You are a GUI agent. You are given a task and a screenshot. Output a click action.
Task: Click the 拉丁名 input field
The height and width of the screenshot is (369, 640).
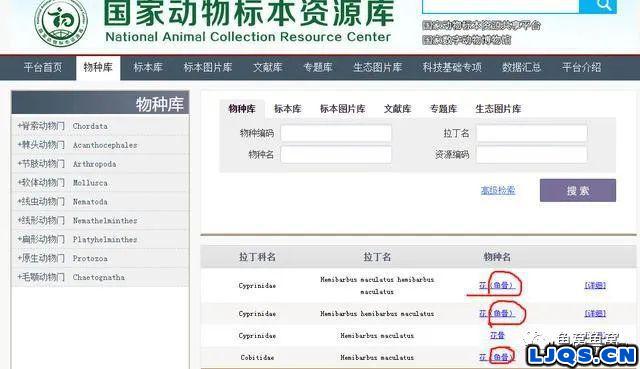pyautogui.click(x=532, y=133)
